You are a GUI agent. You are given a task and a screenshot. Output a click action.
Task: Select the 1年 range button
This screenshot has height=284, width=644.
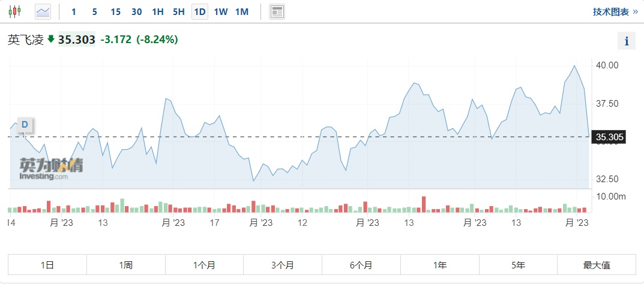click(440, 265)
